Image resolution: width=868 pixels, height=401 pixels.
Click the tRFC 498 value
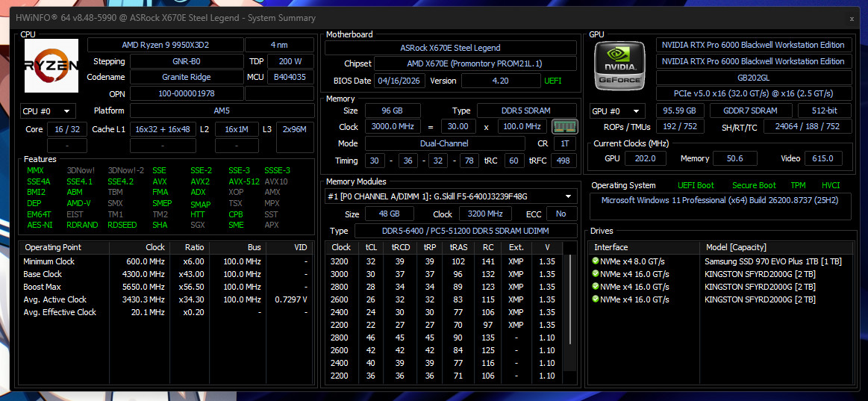(x=565, y=161)
